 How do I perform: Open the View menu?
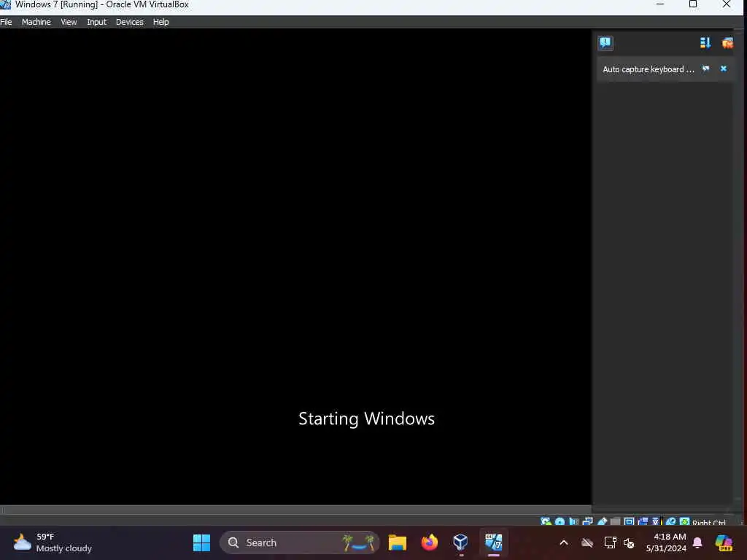[x=69, y=22]
